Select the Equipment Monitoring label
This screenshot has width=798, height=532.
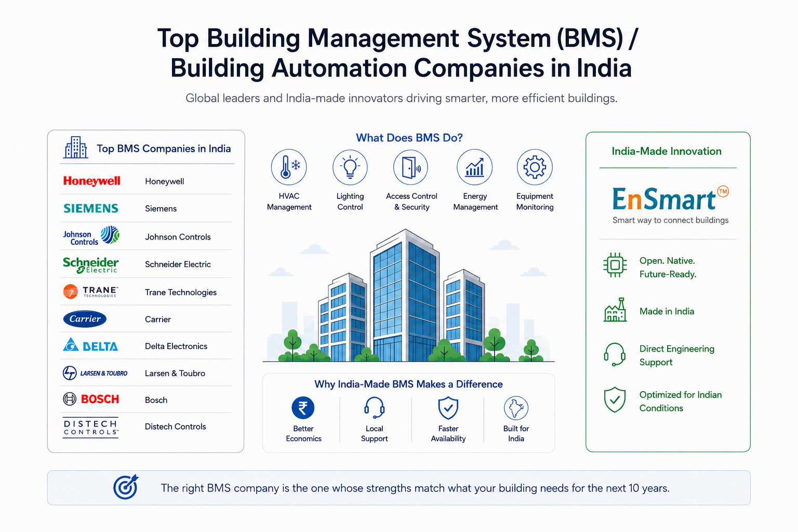point(535,202)
